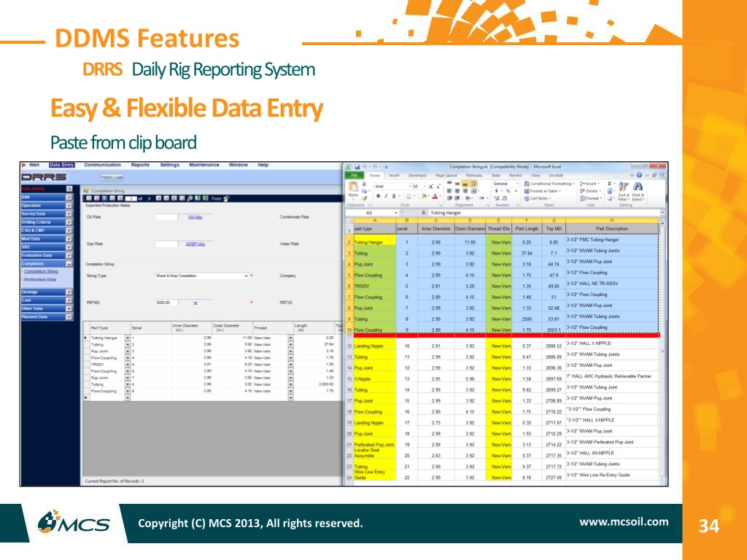Click the Wrap Text icon in Excel

click(474, 184)
